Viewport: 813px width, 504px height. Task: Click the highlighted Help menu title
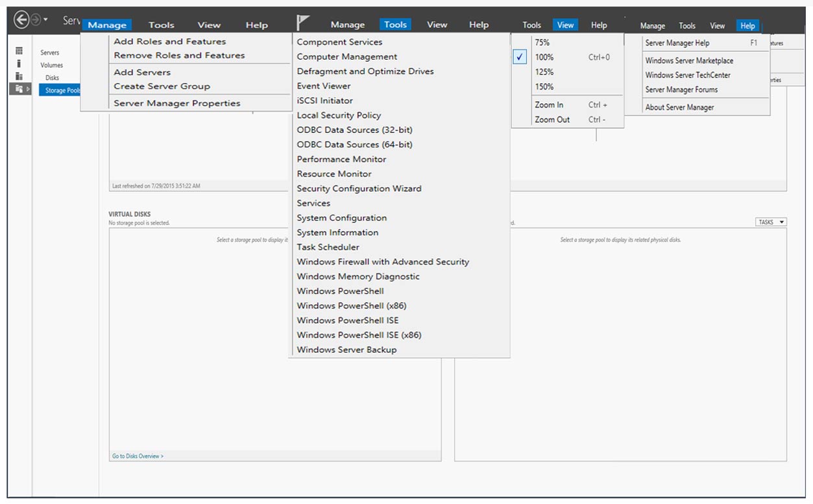(747, 26)
